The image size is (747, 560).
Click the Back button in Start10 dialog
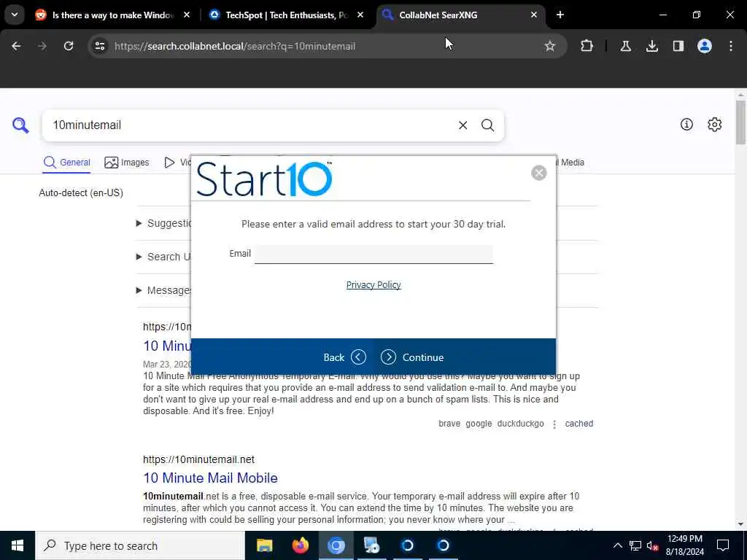344,357
